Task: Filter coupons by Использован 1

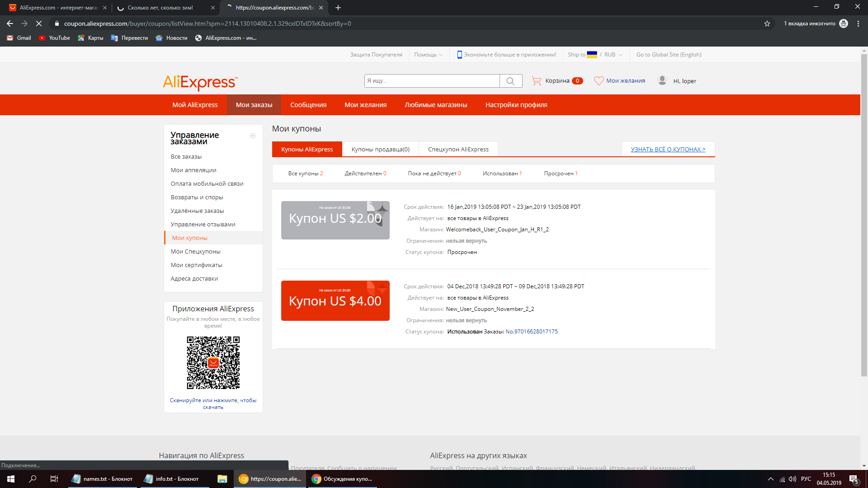Action: [502, 174]
